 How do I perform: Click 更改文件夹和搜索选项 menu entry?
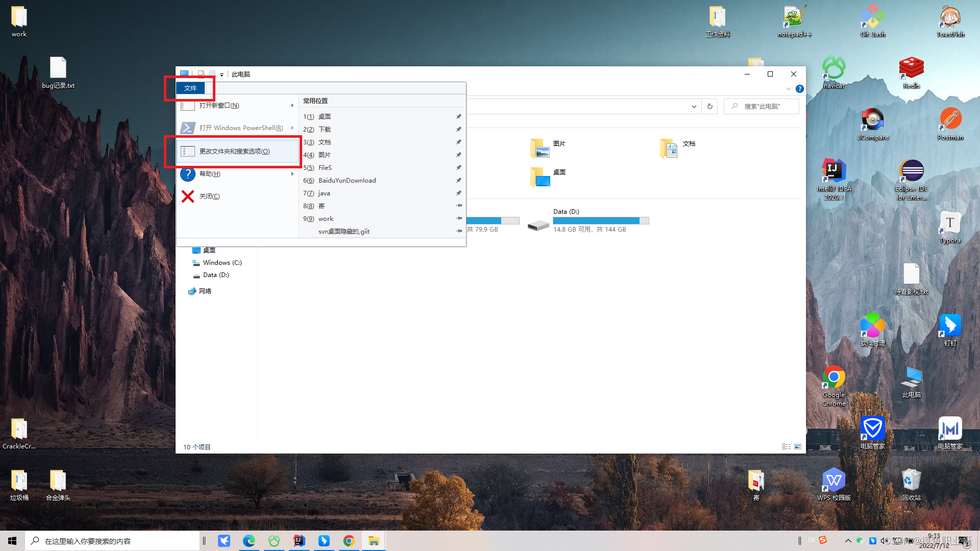(234, 152)
